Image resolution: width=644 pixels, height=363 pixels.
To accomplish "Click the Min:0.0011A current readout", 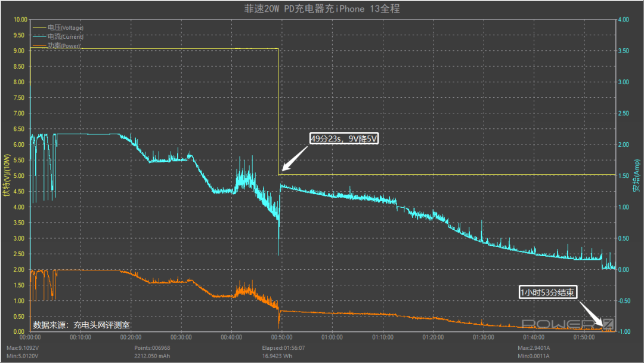I will pos(533,356).
